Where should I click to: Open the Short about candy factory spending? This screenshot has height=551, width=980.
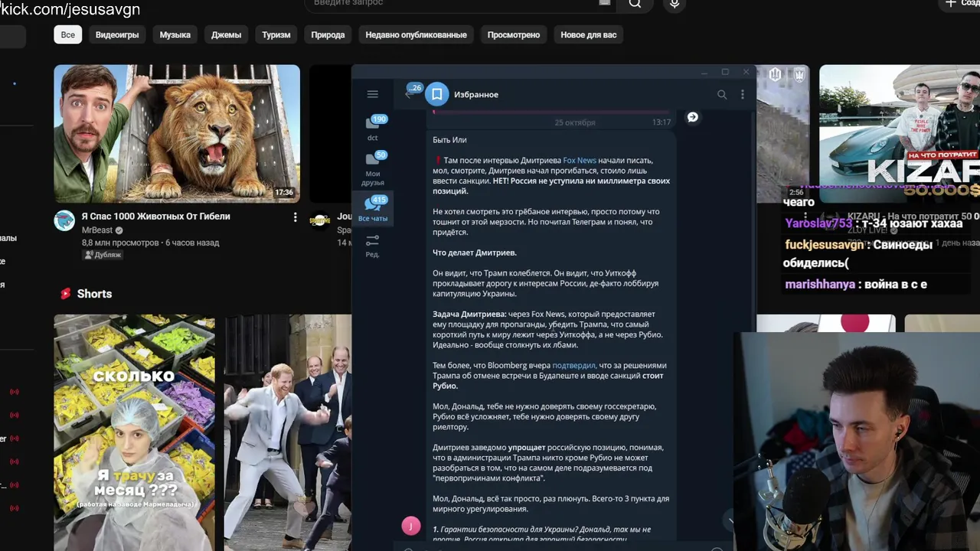(x=134, y=432)
